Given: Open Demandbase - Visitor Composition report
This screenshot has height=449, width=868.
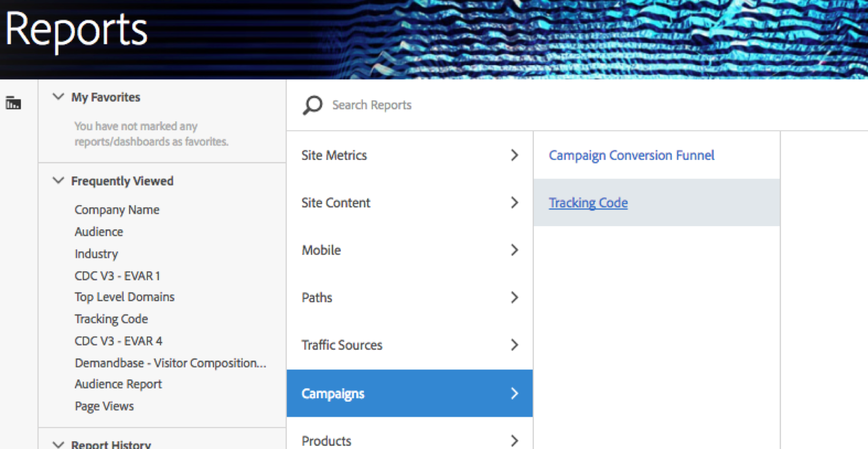Looking at the screenshot, I should coord(170,363).
